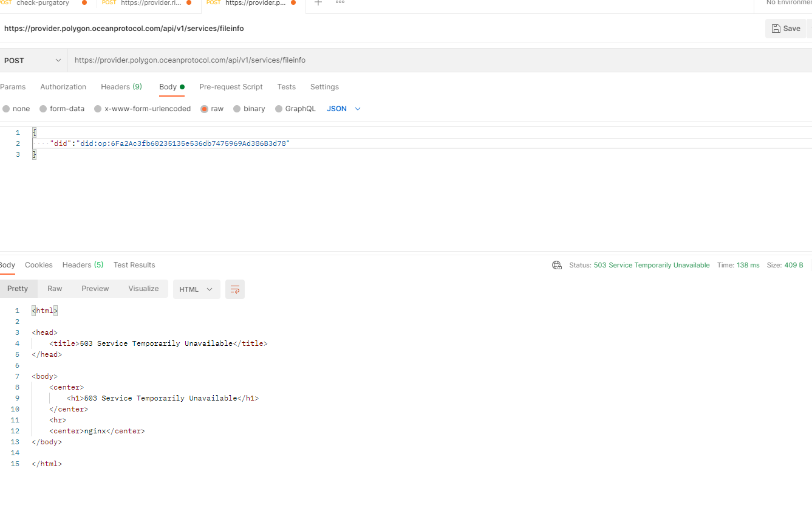Toggle line wrapping in the response viewer
This screenshot has height=516, width=812.
pos(235,289)
